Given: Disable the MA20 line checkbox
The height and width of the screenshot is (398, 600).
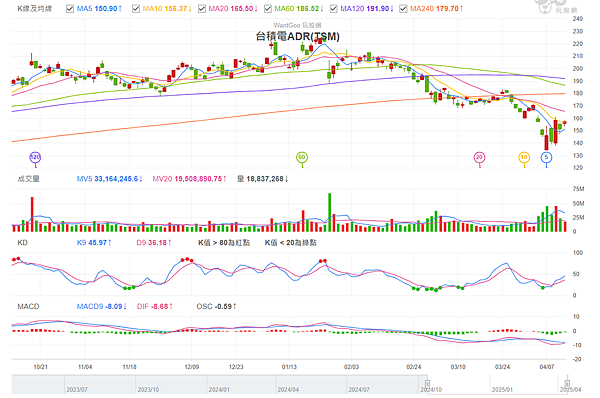Looking at the screenshot, I should (202, 8).
